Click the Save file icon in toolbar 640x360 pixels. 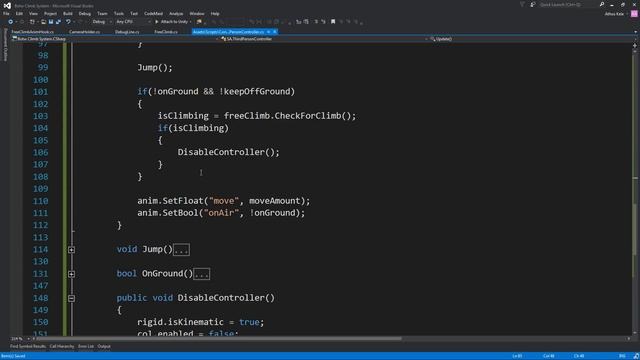pos(51,22)
